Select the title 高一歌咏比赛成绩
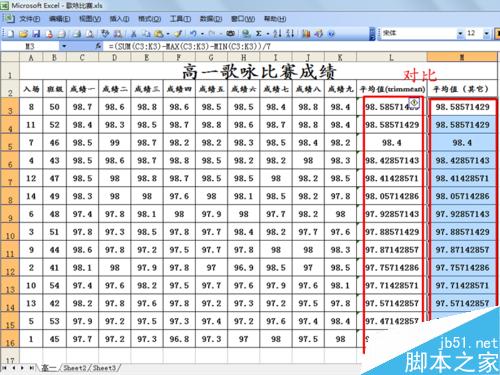 click(259, 71)
